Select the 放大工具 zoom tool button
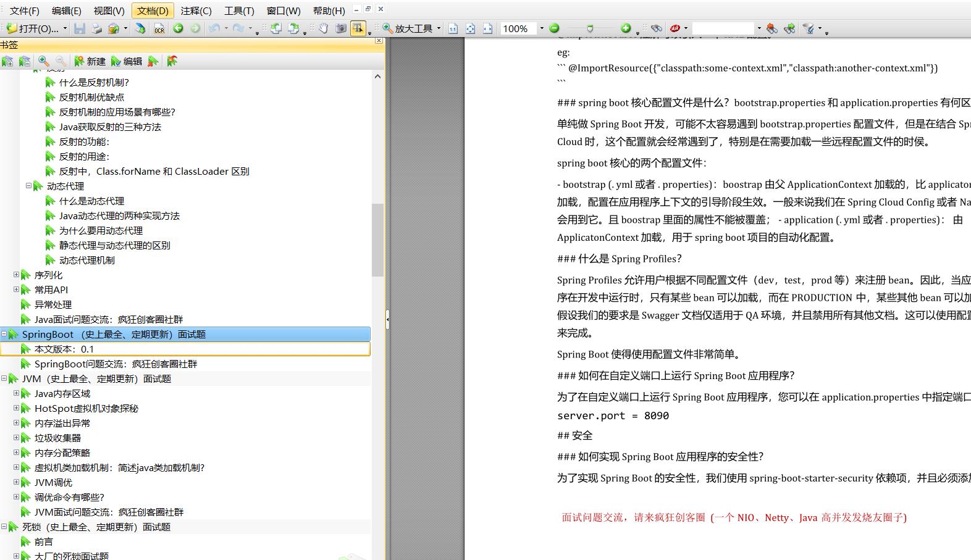Screen dimensions: 971x560 pyautogui.click(x=408, y=28)
